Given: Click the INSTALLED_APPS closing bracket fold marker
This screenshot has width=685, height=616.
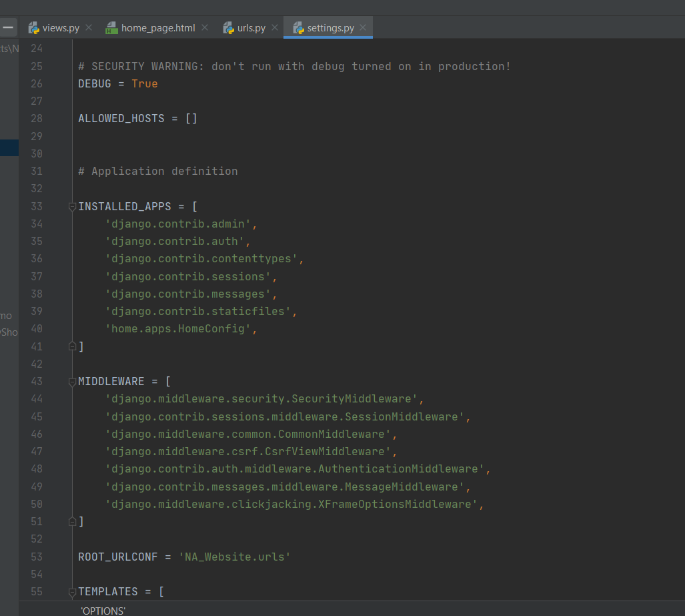Looking at the screenshot, I should coord(73,346).
